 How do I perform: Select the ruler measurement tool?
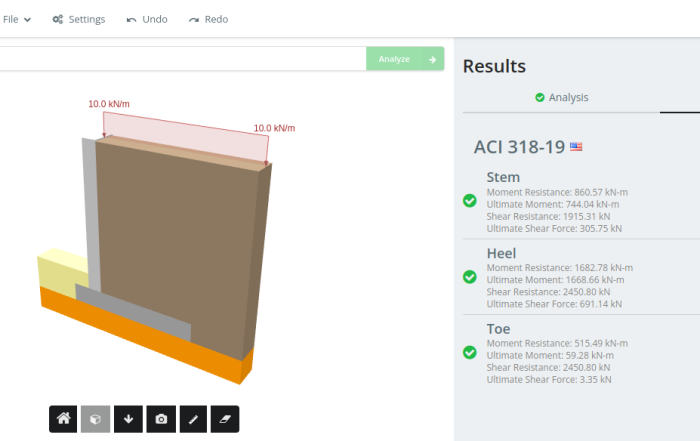193,419
